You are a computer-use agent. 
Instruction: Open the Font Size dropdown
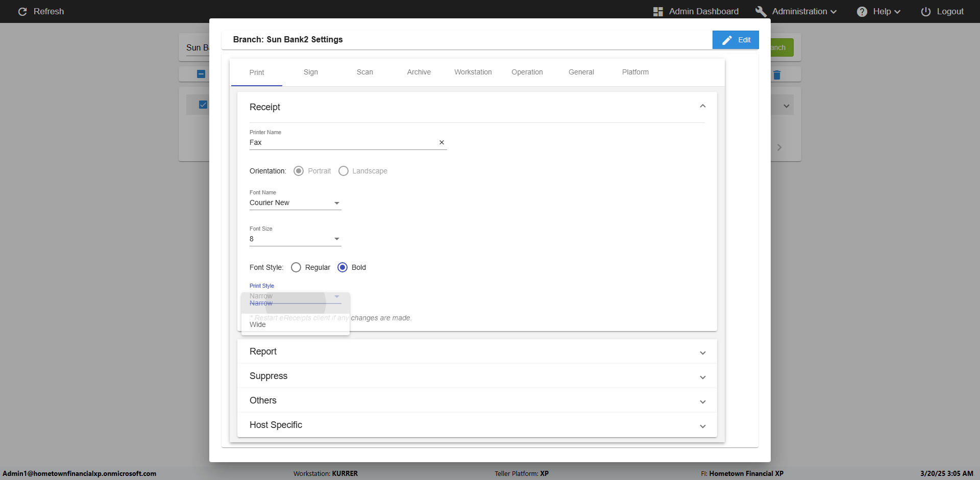point(295,239)
